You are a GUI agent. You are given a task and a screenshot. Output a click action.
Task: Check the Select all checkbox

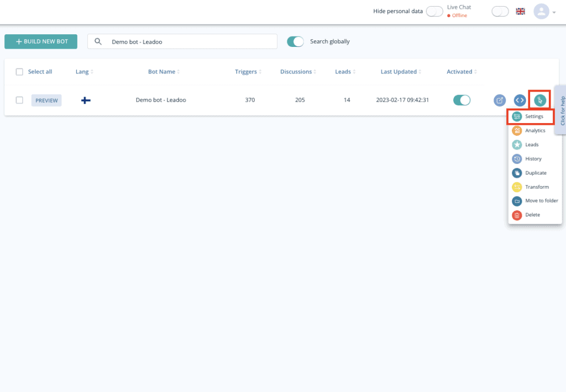(x=20, y=72)
